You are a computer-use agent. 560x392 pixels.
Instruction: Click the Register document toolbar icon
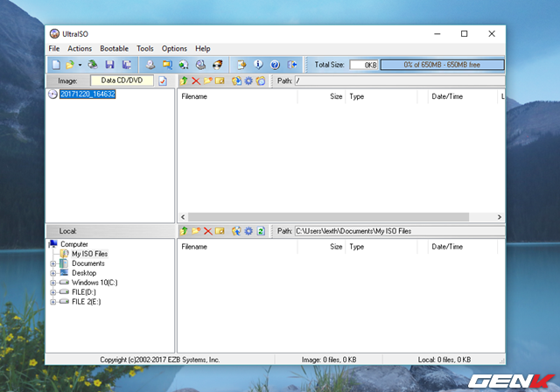coord(241,65)
